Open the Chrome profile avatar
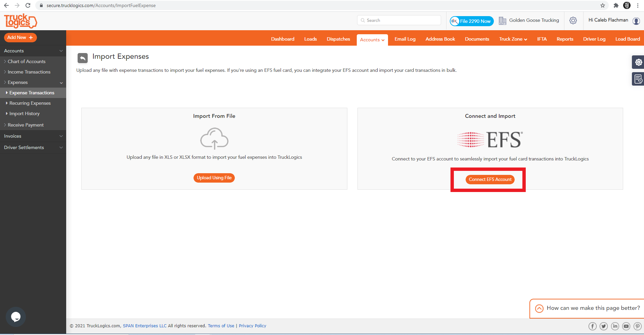 point(627,5)
